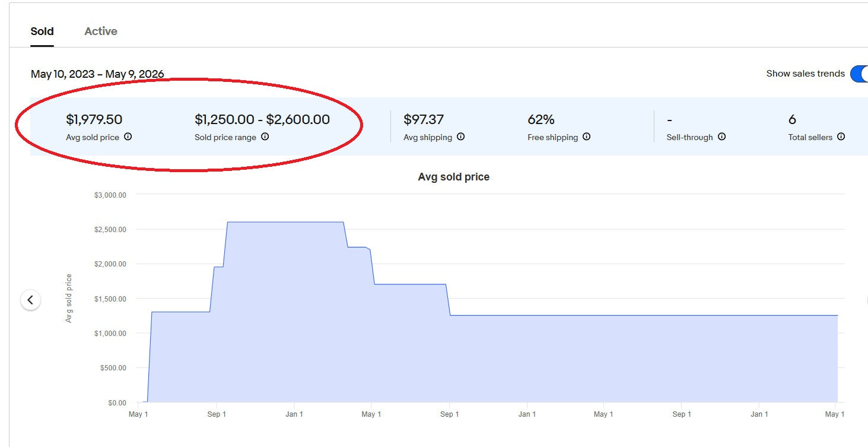Viewport: 868px width, 447px height.
Task: Click the $3,000.00 y-axis label
Action: (110, 195)
